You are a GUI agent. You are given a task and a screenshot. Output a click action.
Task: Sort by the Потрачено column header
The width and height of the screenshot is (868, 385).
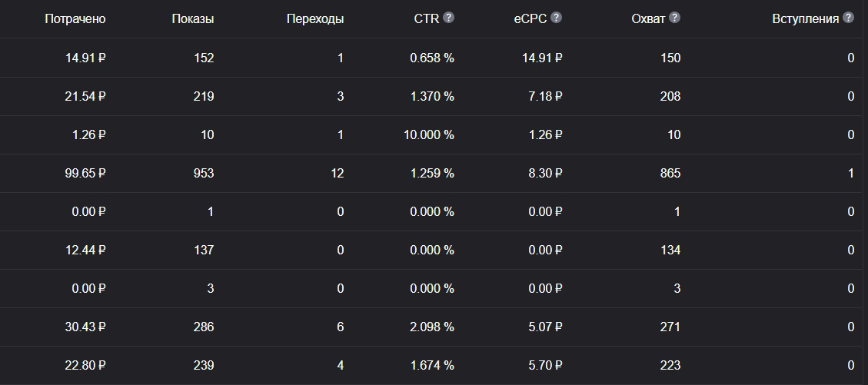coord(75,18)
